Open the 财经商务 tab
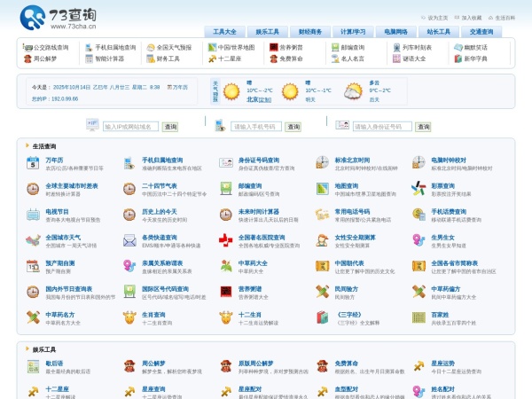 pos(310,32)
